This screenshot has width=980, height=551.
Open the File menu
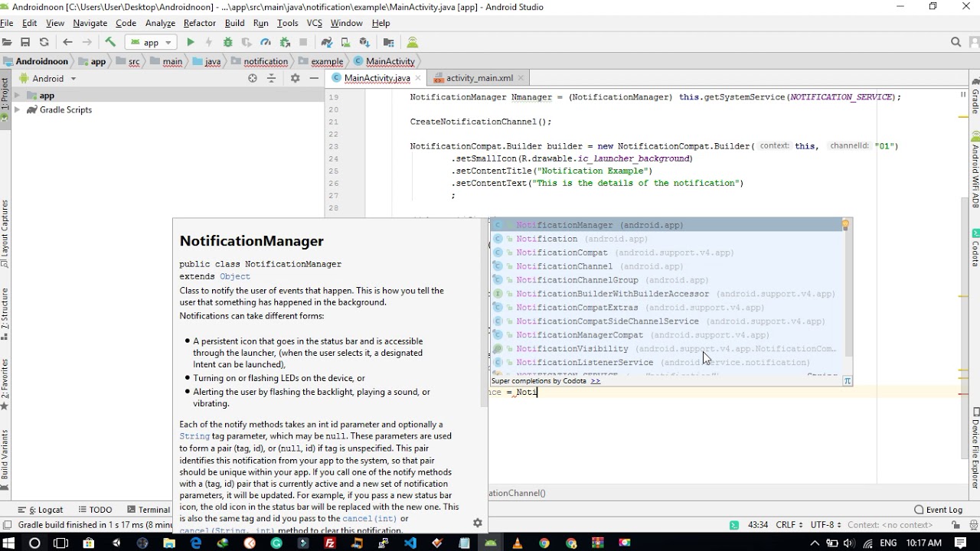tap(7, 23)
